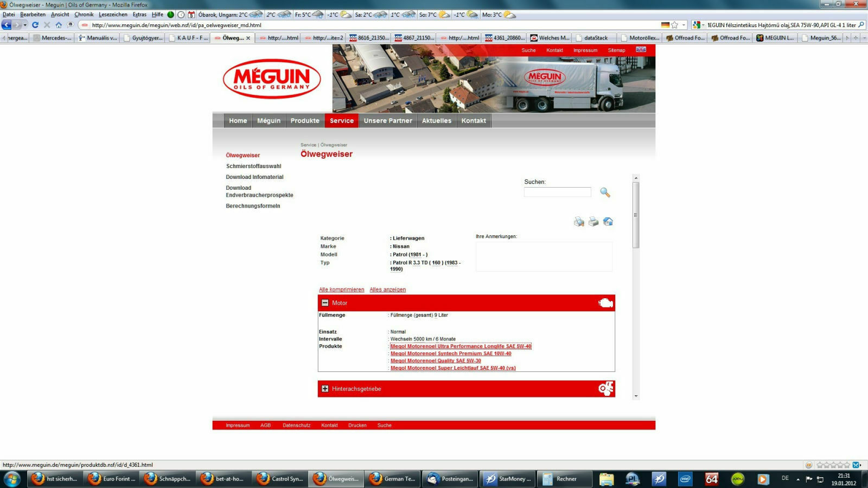Click the Suchen magnifier icon on page
This screenshot has height=488, width=868.
coord(605,192)
